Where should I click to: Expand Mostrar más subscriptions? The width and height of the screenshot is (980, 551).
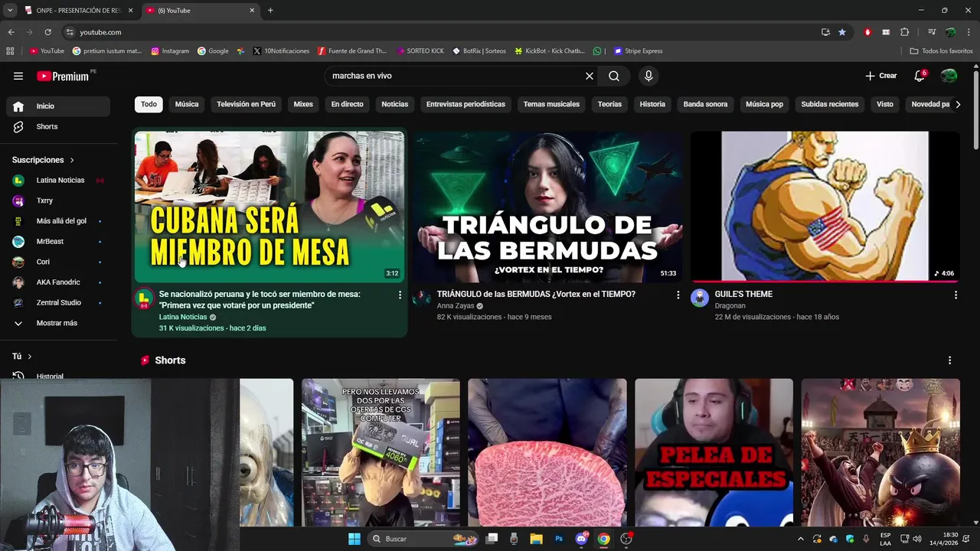(x=58, y=323)
